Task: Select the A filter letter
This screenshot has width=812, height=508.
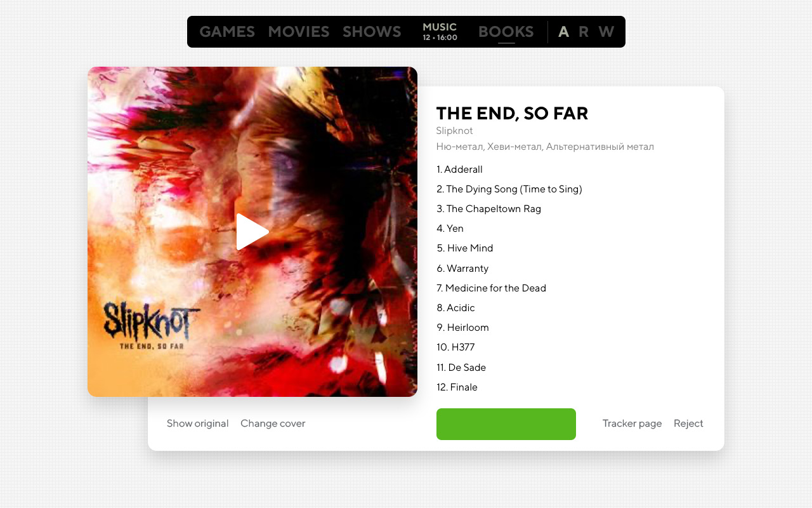Action: tap(563, 32)
